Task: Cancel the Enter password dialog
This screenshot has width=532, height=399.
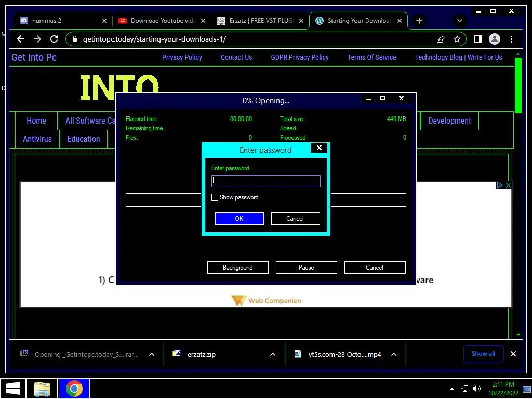Action: coord(295,219)
